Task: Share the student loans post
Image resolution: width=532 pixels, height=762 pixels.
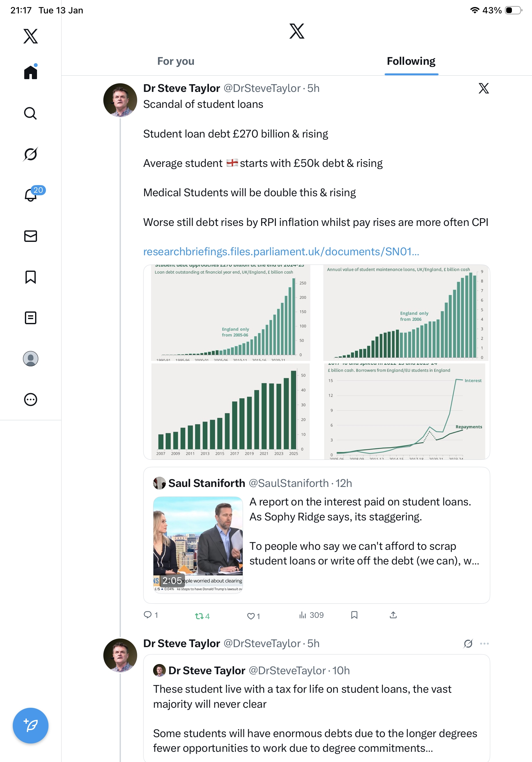Action: pyautogui.click(x=393, y=615)
